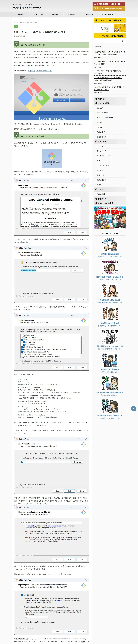
Task: Click the Git installer exe file icon image
Action: pos(52,159)
